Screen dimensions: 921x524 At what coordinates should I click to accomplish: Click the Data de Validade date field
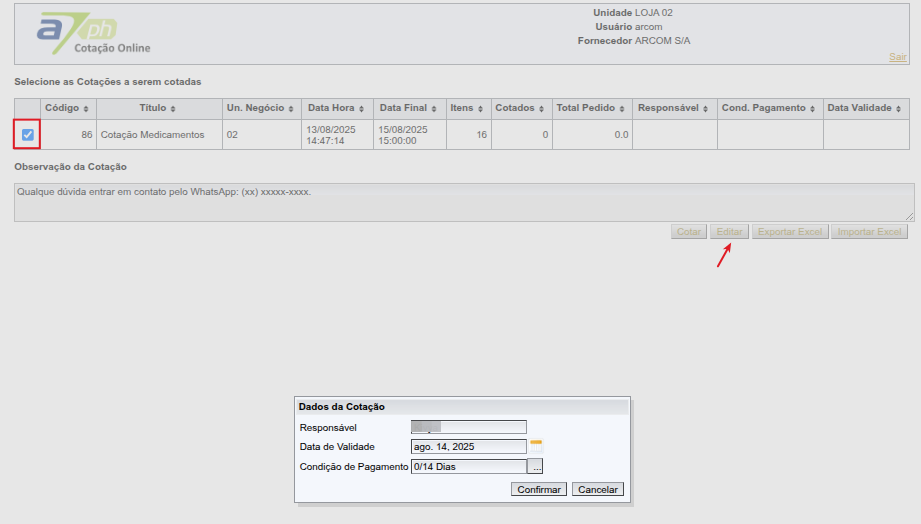tap(468, 447)
